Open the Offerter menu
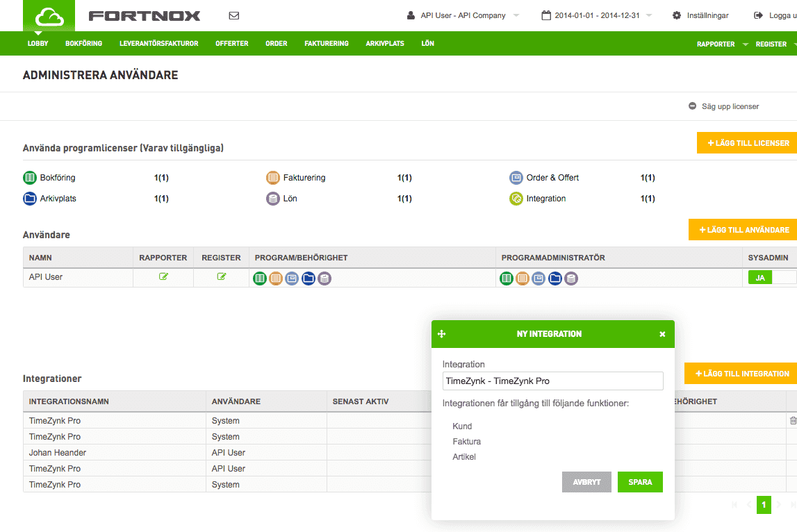This screenshot has height=532, width=797. pyautogui.click(x=232, y=44)
